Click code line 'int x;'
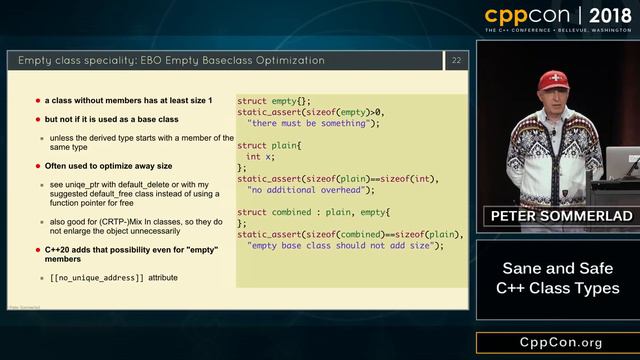 click(260, 157)
